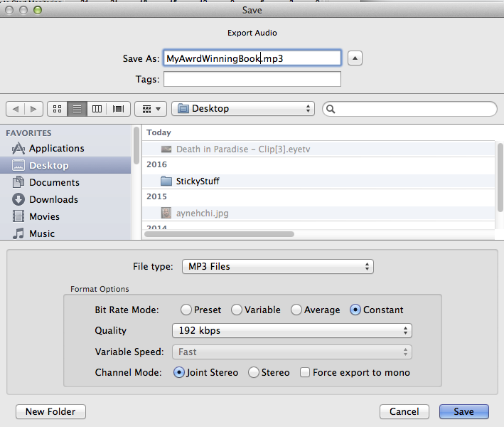Select Preset bit rate mode
Screen dimensions: 504x427
[186, 310]
